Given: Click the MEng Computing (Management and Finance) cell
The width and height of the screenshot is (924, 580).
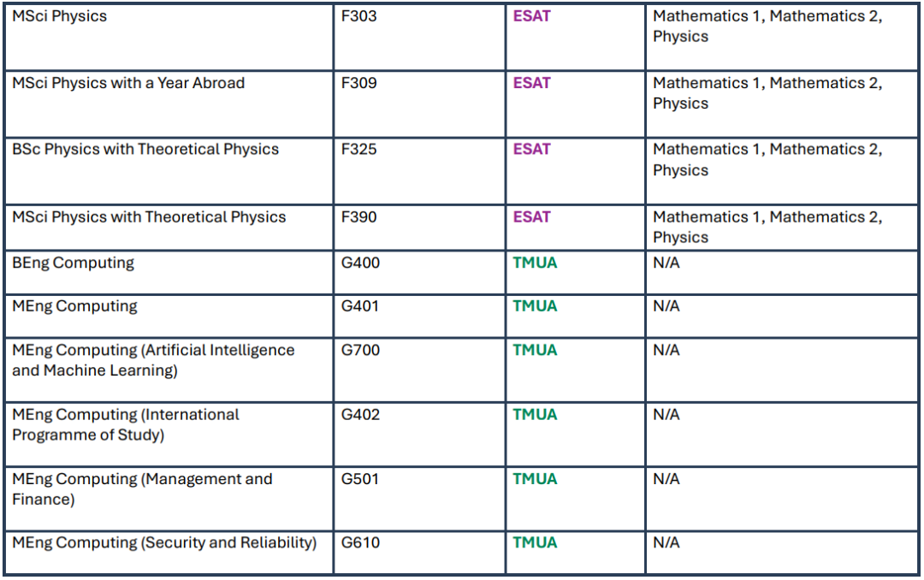Looking at the screenshot, I should [142, 489].
